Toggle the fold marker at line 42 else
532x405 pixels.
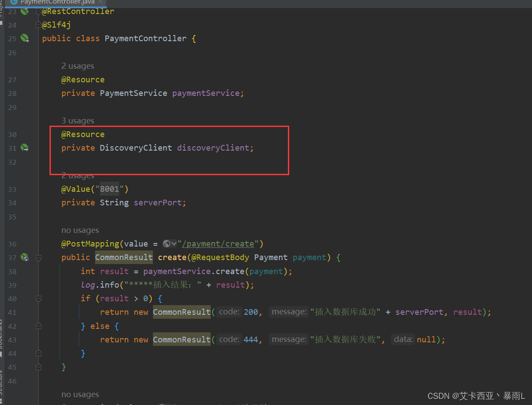39,326
